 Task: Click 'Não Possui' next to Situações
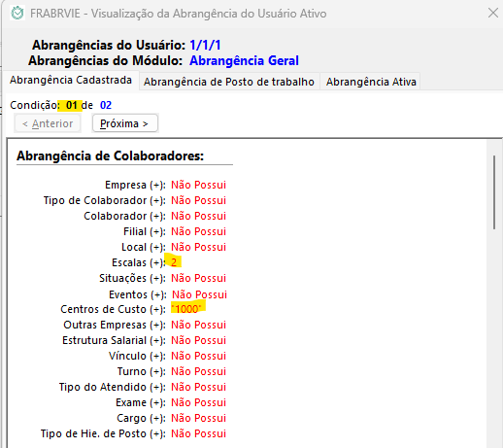tap(198, 278)
